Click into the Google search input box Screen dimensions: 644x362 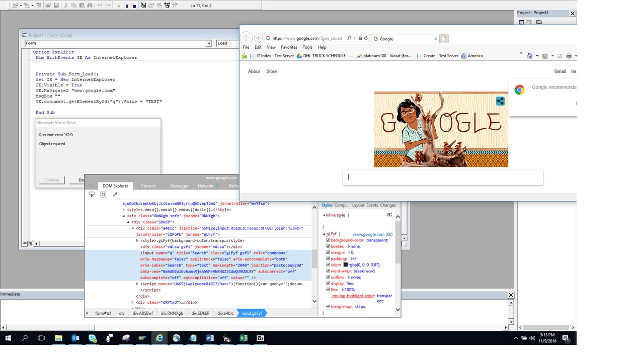tap(443, 177)
